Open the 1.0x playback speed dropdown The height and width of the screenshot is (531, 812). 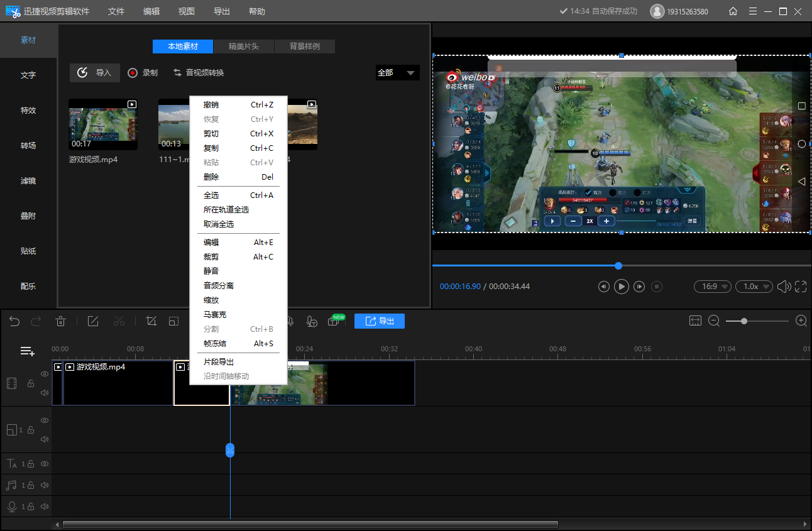754,287
